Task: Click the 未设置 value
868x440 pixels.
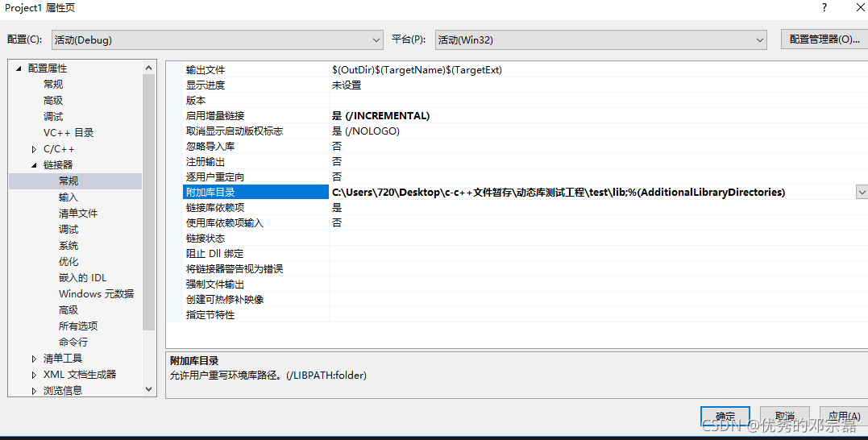Action: click(x=347, y=85)
